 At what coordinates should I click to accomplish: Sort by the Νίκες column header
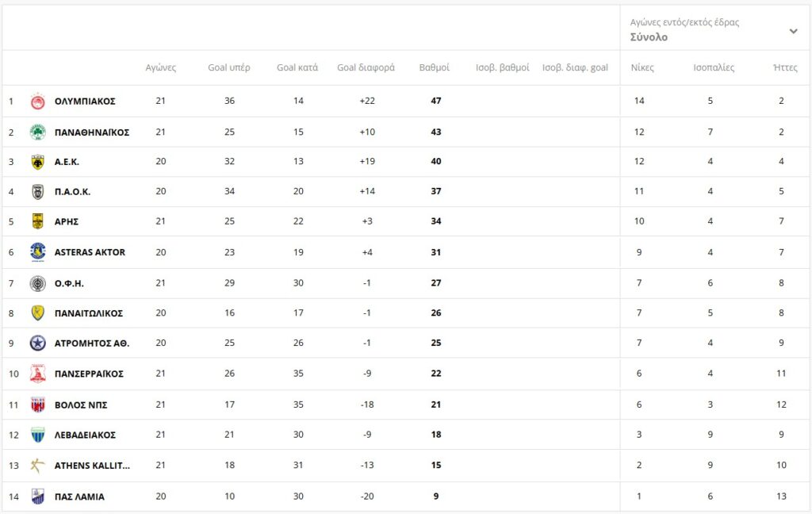pos(642,67)
